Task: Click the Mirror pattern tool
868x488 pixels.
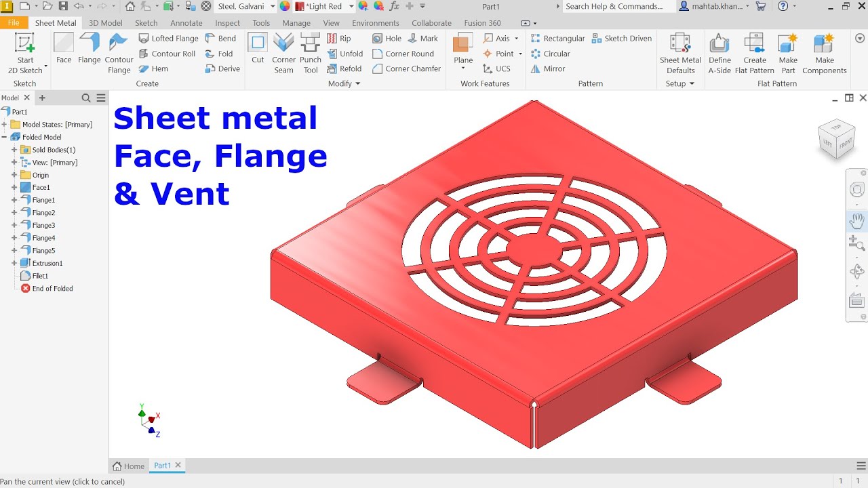Action: tap(548, 68)
